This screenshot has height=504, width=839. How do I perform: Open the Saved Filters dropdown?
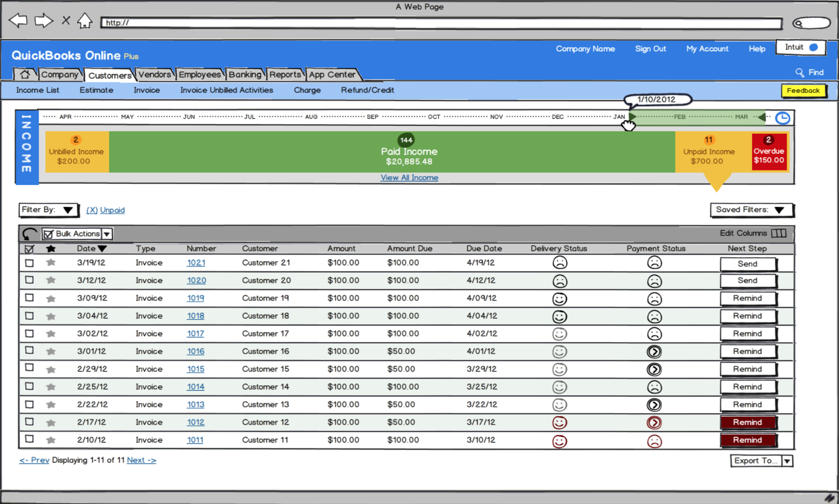(x=752, y=210)
